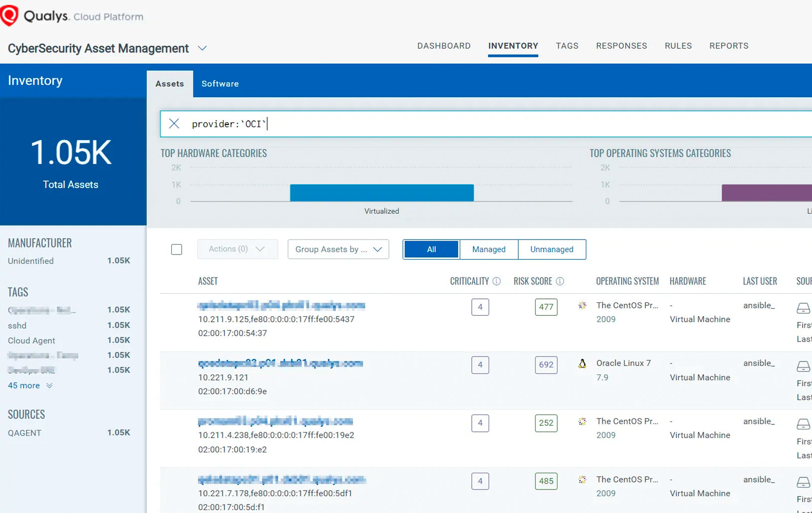Click the Oracle Linux icon on second row
Screen dimensions: 812x513
click(581, 364)
